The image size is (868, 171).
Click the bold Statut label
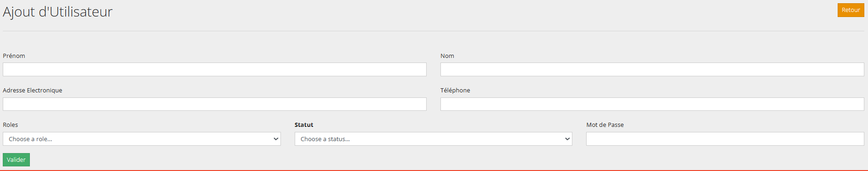pyautogui.click(x=304, y=125)
